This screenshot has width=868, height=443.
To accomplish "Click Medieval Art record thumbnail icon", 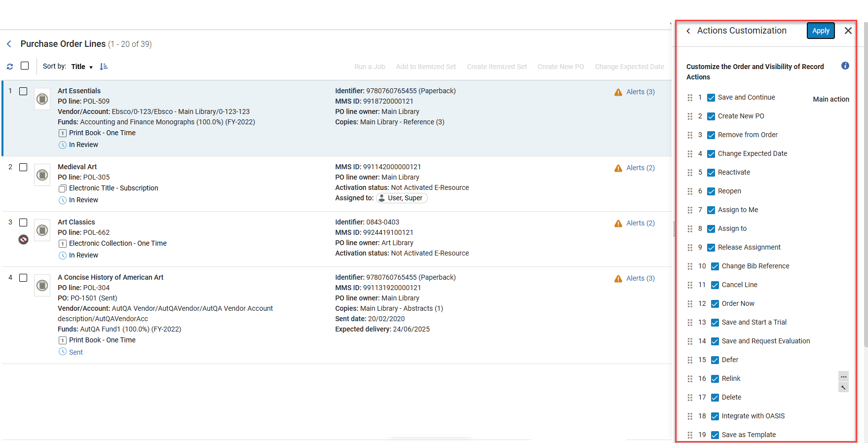I will coord(42,175).
